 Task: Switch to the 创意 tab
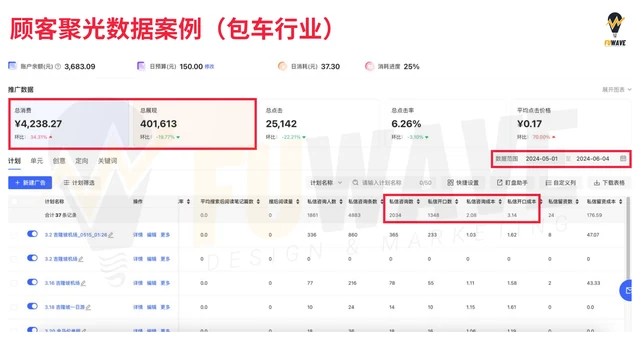click(x=59, y=161)
